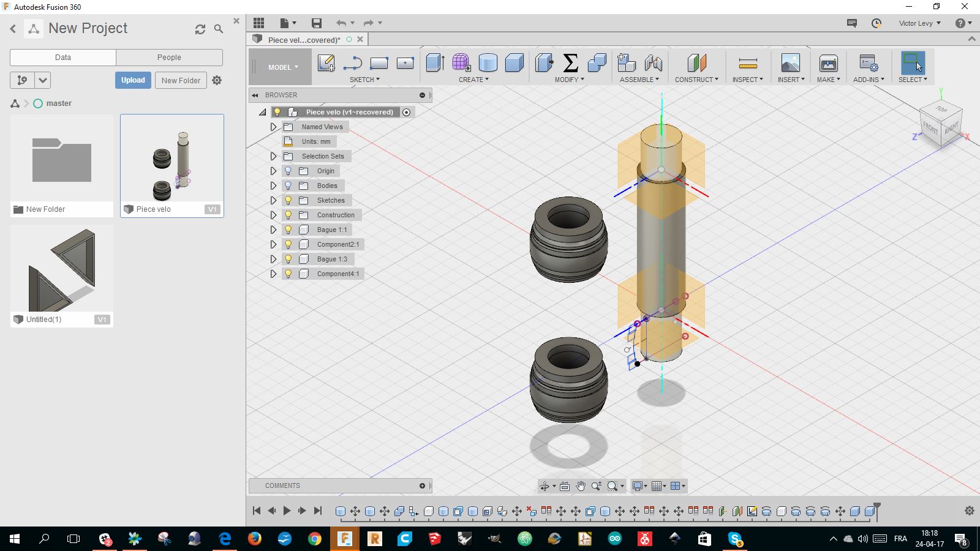
Task: Open the Piece velo thumbnail
Action: pyautogui.click(x=172, y=159)
